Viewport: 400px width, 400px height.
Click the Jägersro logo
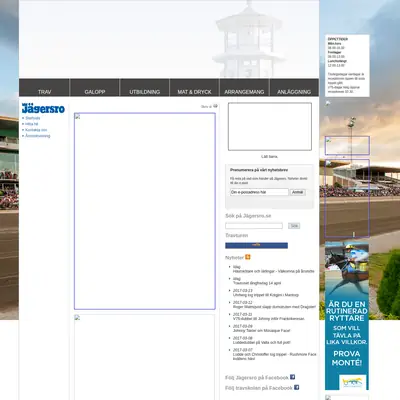(43, 108)
